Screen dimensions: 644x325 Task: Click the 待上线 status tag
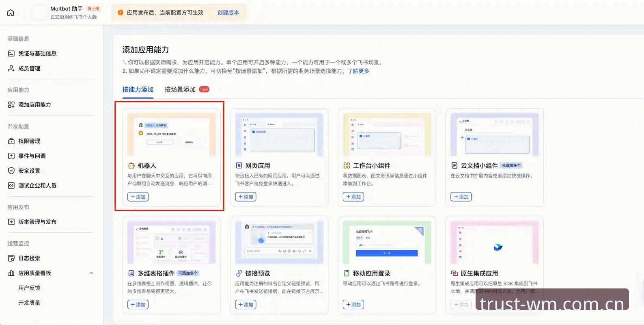tap(93, 9)
